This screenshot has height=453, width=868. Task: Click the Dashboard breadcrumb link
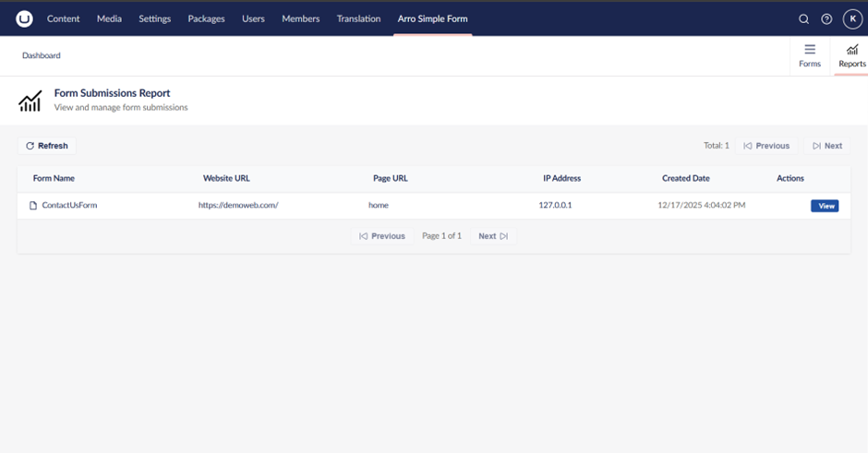(x=42, y=55)
